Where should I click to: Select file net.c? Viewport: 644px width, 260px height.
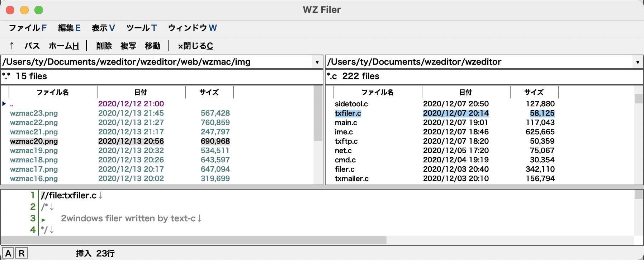point(343,150)
